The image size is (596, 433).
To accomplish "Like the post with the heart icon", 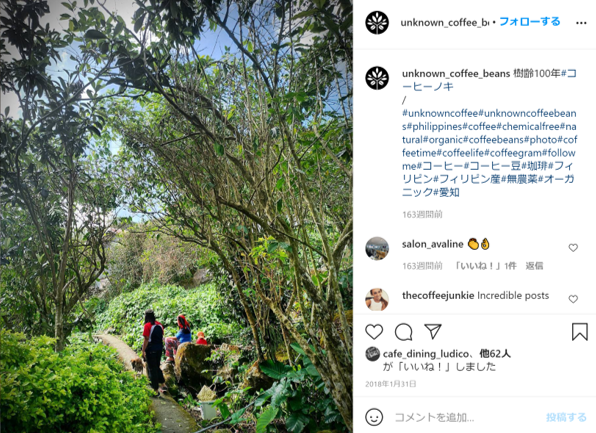I will 374,331.
